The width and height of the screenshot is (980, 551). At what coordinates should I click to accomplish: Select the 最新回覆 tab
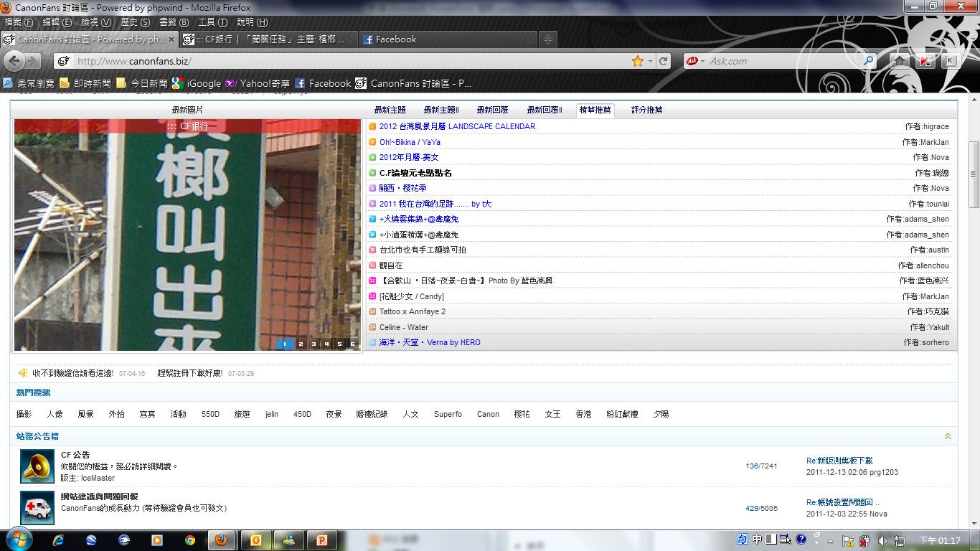pos(492,110)
